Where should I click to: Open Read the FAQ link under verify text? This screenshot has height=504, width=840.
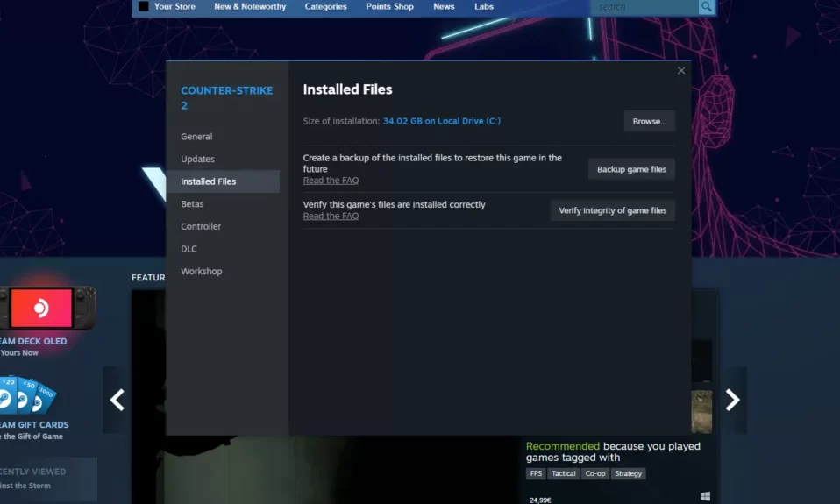(331, 216)
